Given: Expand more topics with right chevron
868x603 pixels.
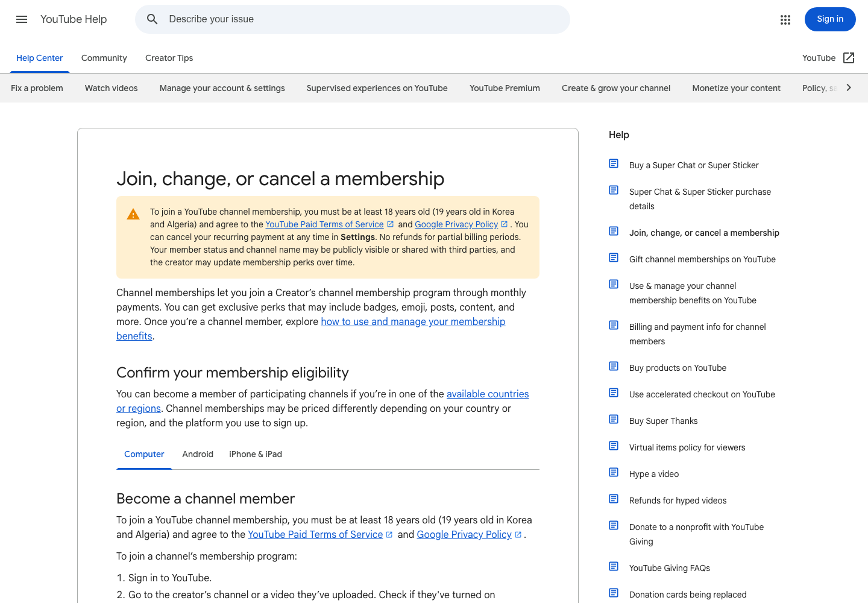Looking at the screenshot, I should pos(849,87).
